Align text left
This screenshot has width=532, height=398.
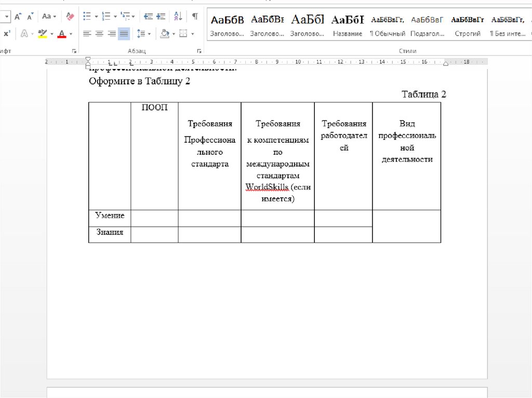[x=87, y=34]
